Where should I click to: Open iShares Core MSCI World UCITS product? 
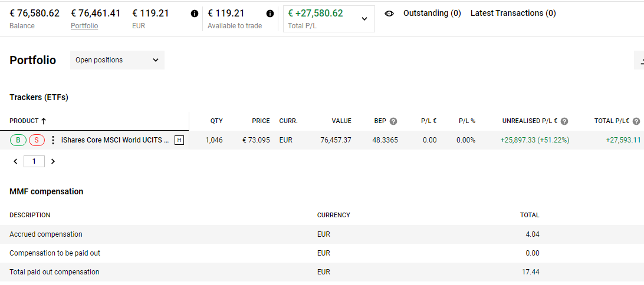[115, 140]
